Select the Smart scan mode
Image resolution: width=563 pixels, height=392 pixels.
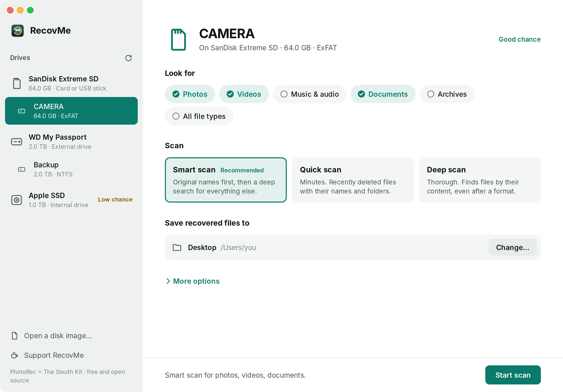pyautogui.click(x=226, y=180)
